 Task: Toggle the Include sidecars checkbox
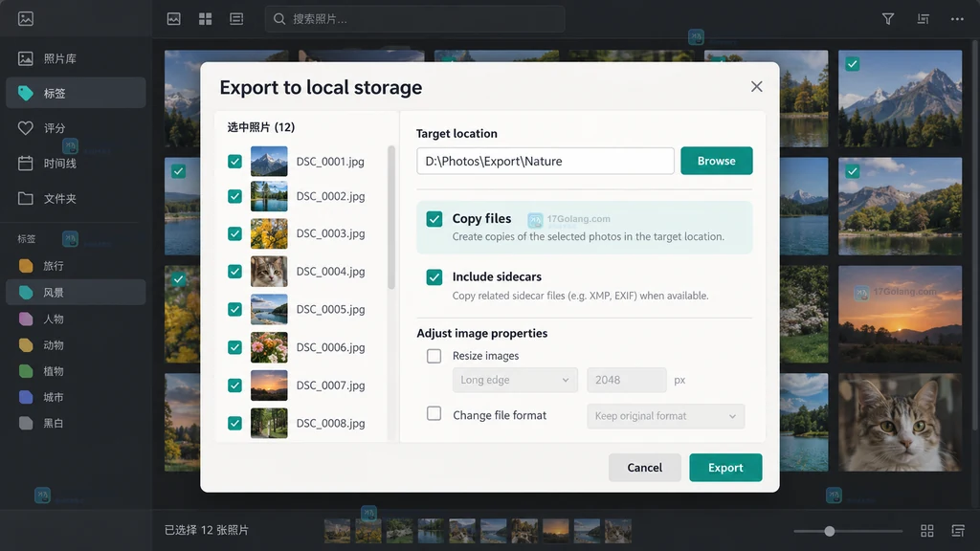coord(434,276)
